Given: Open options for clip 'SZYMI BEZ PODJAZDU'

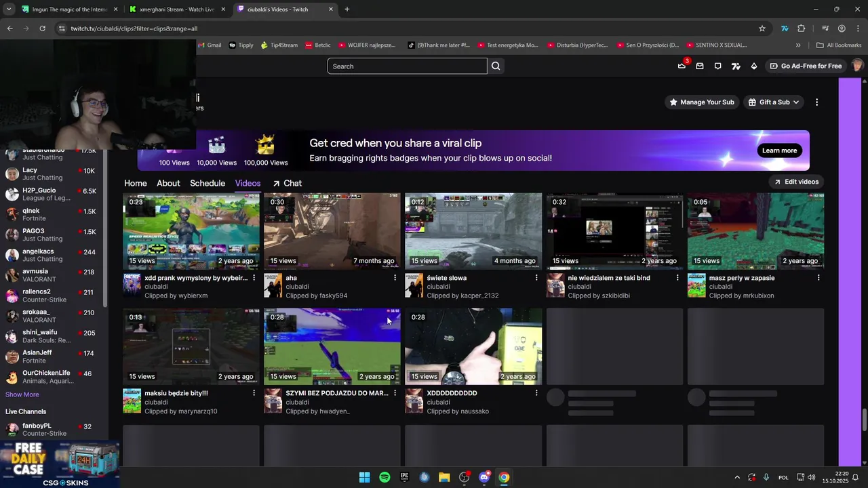Looking at the screenshot, I should (x=395, y=393).
